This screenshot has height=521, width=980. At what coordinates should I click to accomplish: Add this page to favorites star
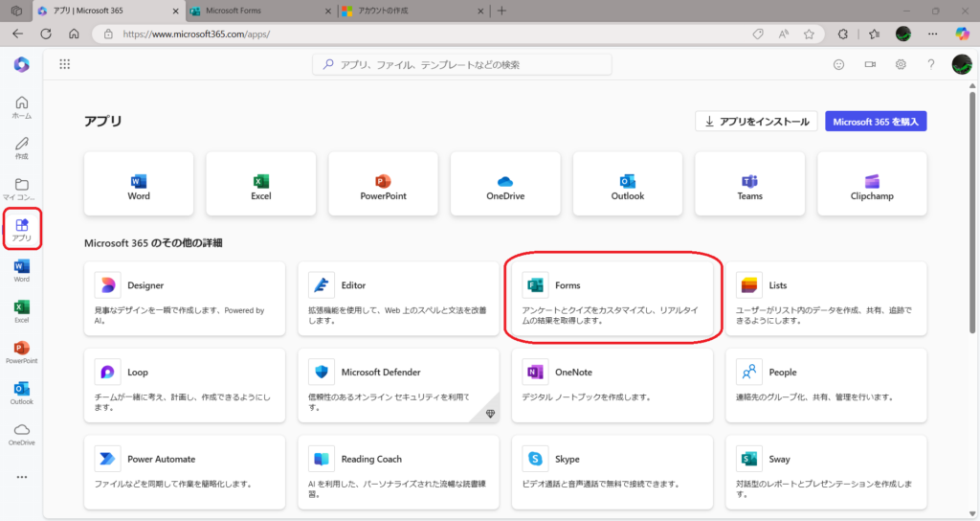coord(809,34)
